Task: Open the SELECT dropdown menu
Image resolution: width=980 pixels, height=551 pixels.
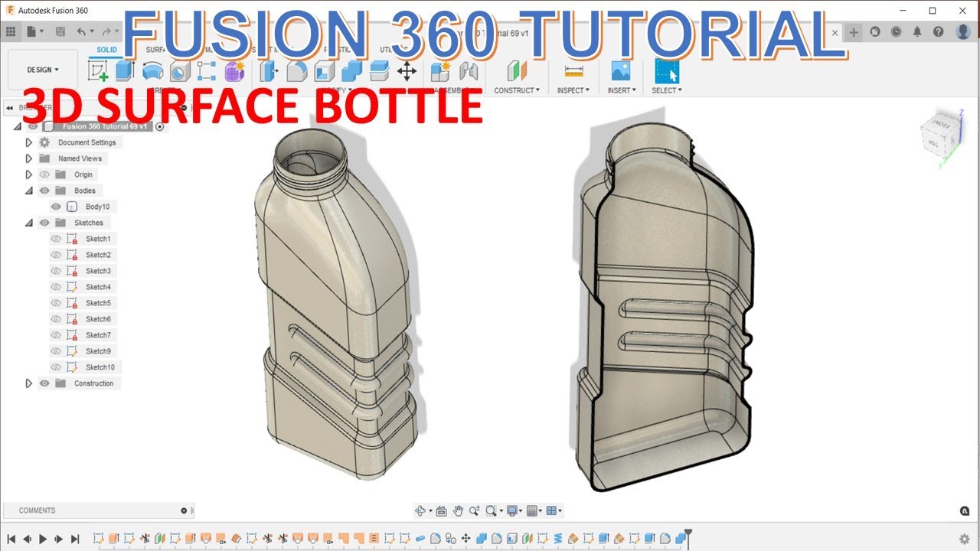Action: (667, 90)
